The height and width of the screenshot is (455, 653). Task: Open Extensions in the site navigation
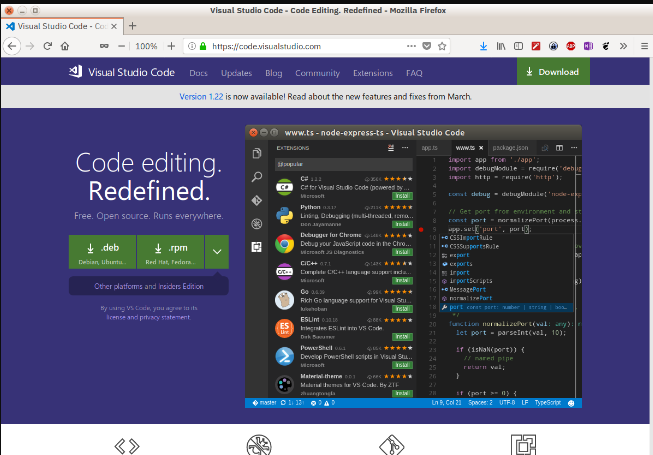(373, 73)
